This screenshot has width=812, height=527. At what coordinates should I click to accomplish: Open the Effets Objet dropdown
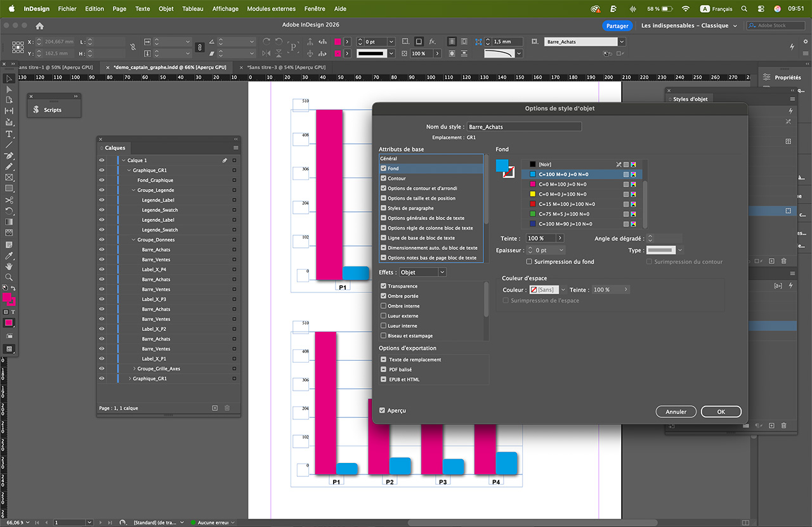422,272
